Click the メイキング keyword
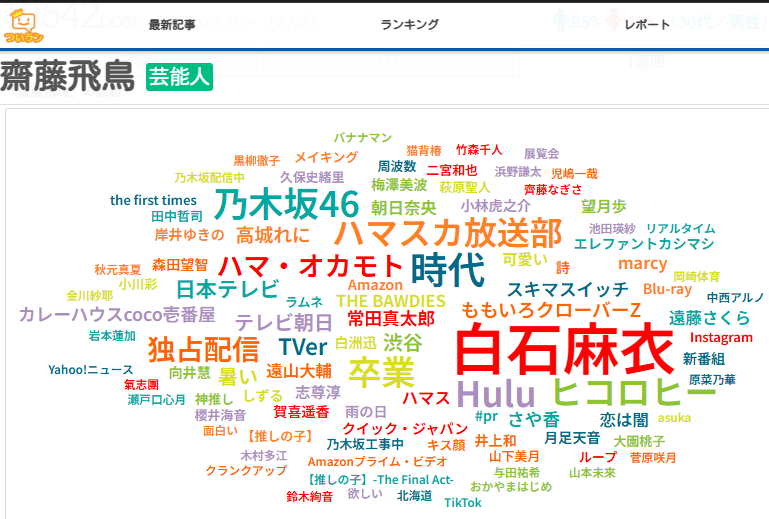This screenshot has height=519, width=769. (326, 157)
